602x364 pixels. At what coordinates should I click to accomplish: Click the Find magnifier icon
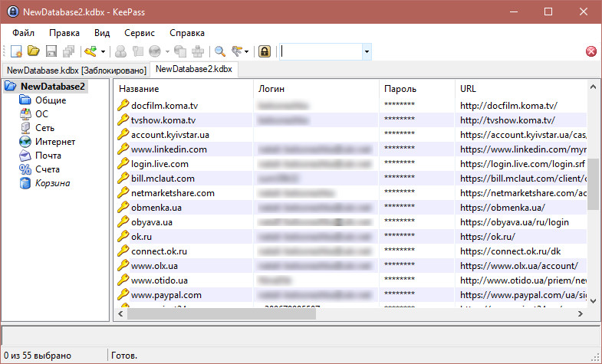[220, 51]
